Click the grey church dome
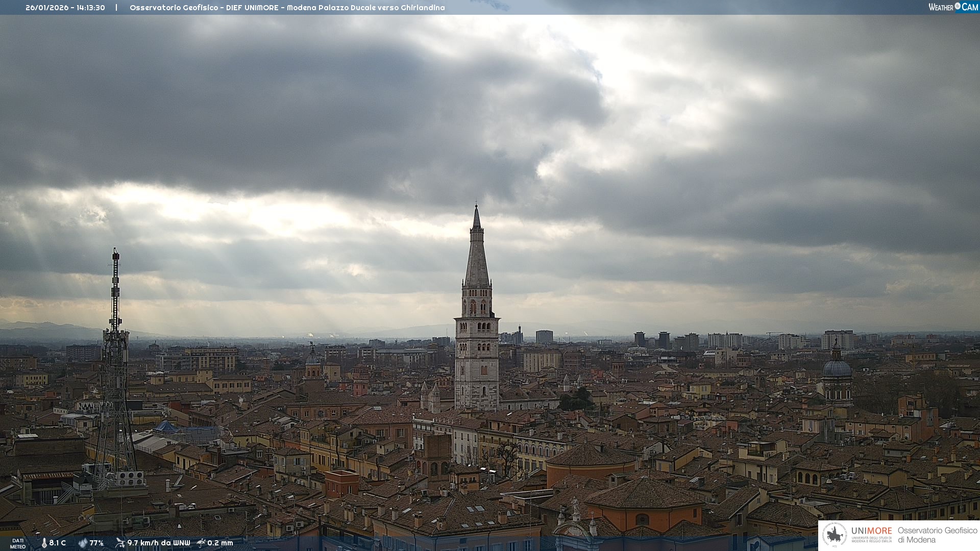Screen dimensions: 980x551 [x=837, y=368]
